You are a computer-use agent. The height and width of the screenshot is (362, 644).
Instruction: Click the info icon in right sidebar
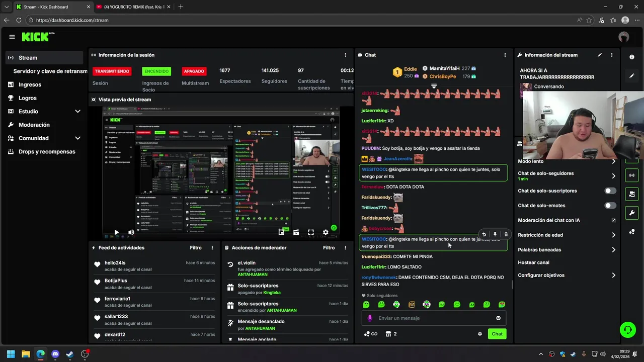pyautogui.click(x=632, y=57)
